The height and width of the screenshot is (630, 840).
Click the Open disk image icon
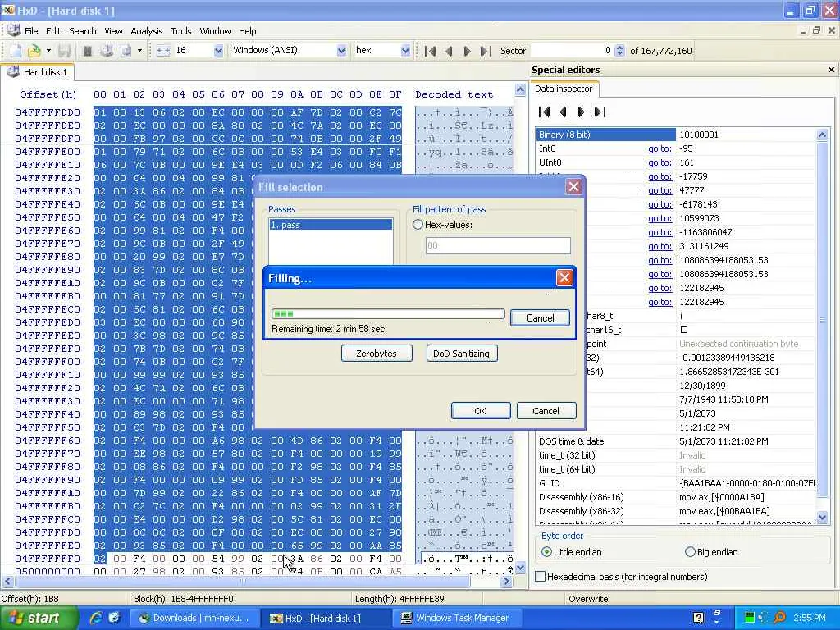[126, 51]
